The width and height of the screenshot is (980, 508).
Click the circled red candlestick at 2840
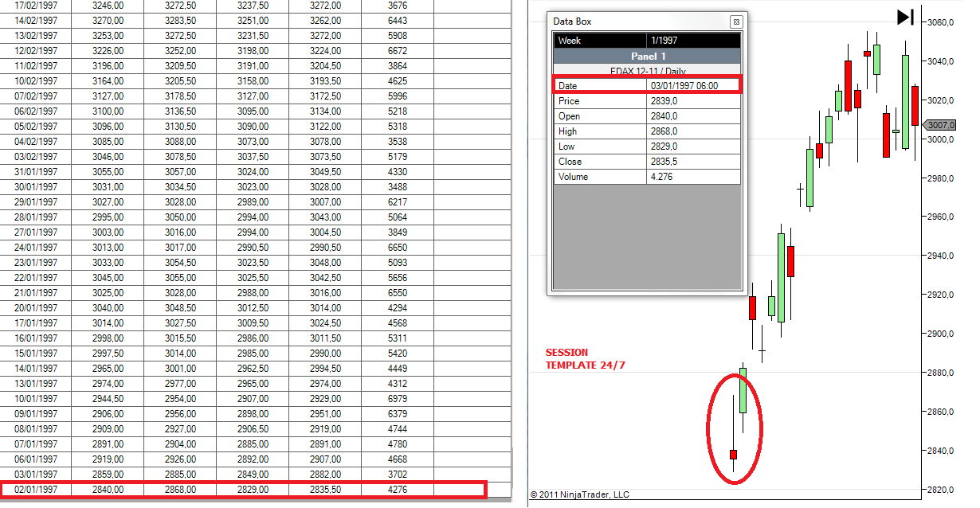click(x=734, y=454)
